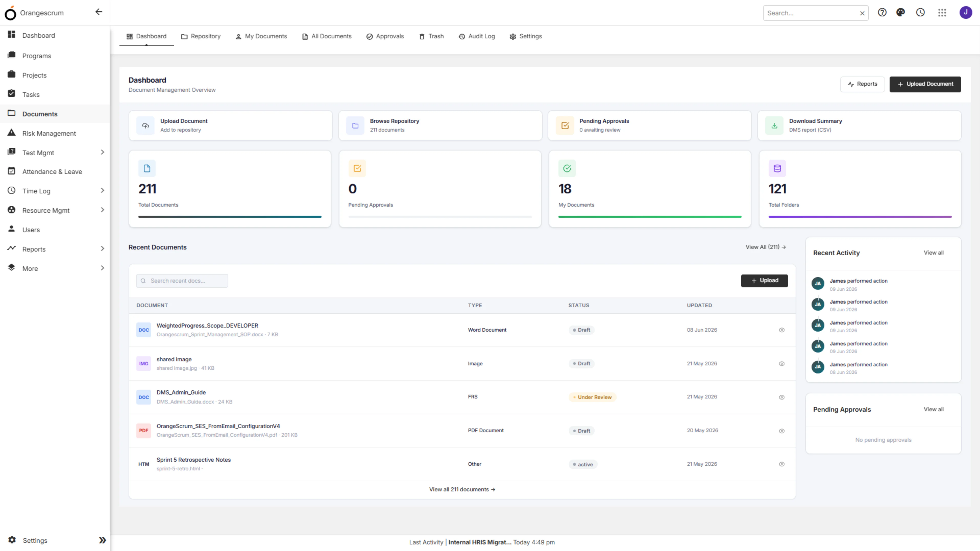This screenshot has height=551, width=980.
Task: Click the Total Documents file icon
Action: click(x=147, y=168)
